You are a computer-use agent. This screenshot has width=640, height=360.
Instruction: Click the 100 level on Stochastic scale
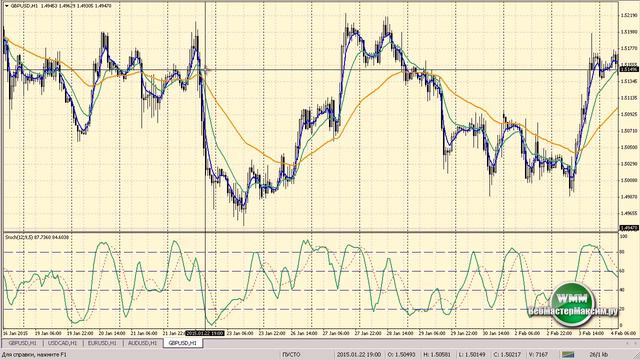pos(623,236)
